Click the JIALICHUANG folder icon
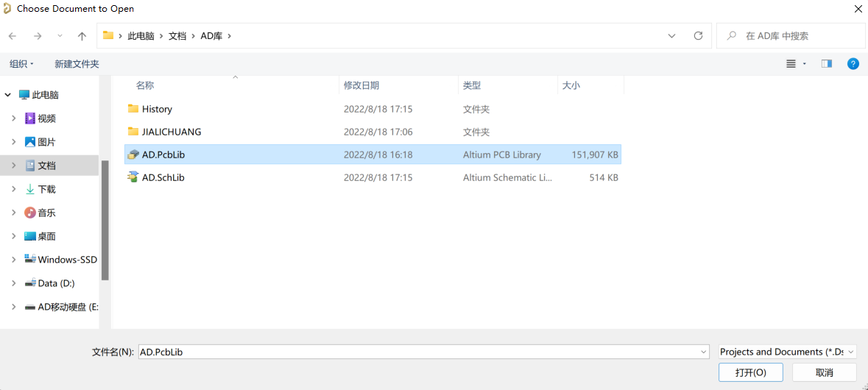 pos(133,131)
